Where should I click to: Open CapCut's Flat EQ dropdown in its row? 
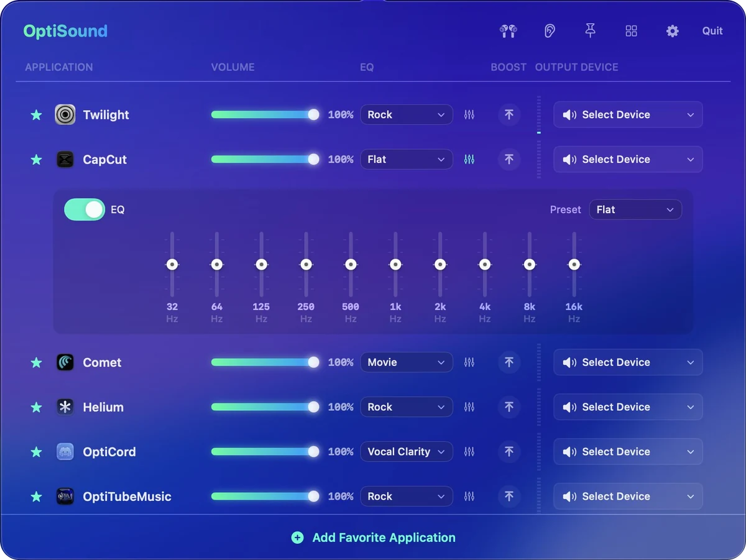point(407,160)
